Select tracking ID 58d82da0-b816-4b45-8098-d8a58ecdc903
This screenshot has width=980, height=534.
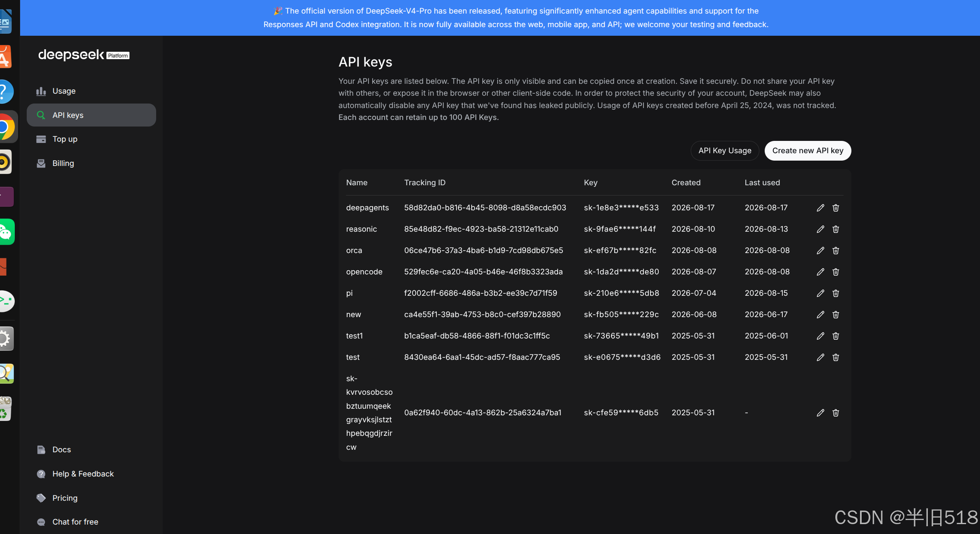485,208
